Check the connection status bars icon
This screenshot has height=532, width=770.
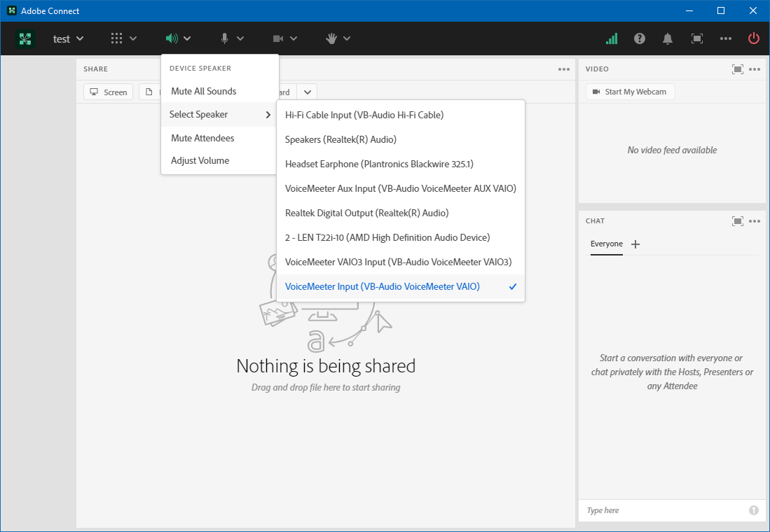point(612,38)
